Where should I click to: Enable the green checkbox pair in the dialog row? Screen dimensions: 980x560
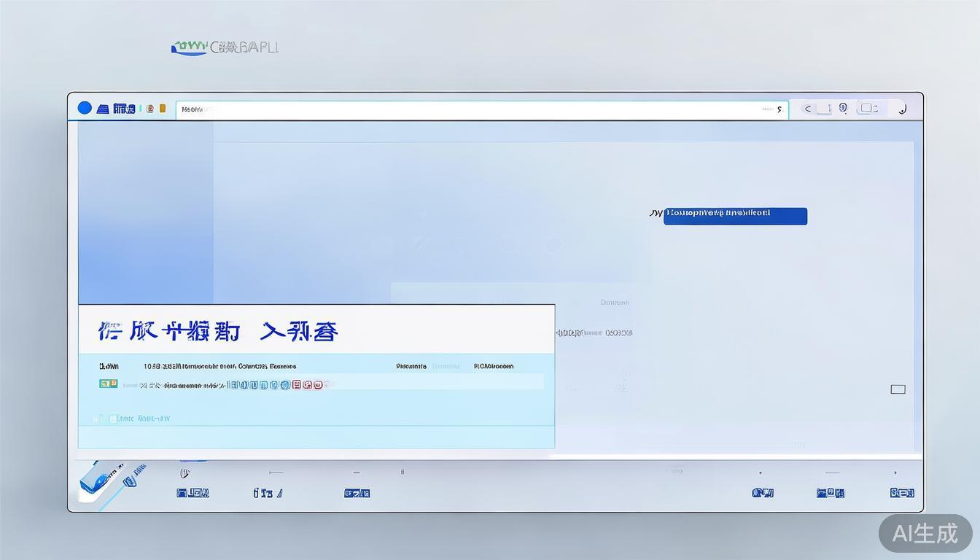[107, 382]
